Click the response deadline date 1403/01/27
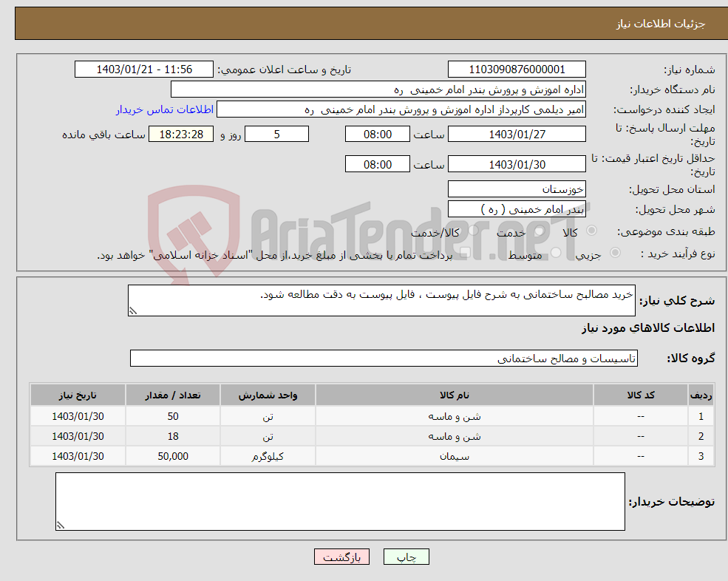The image size is (728, 581). (517, 135)
